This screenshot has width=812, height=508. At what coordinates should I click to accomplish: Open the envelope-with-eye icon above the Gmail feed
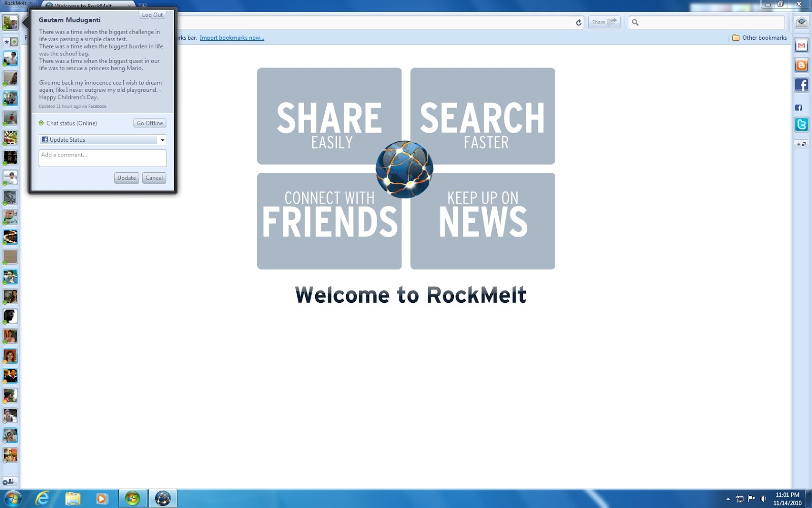801,22
